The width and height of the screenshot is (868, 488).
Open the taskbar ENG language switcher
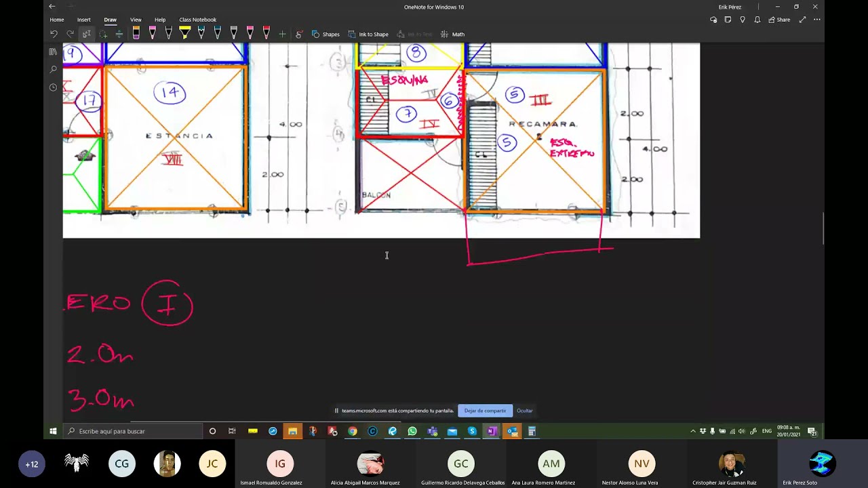click(767, 431)
